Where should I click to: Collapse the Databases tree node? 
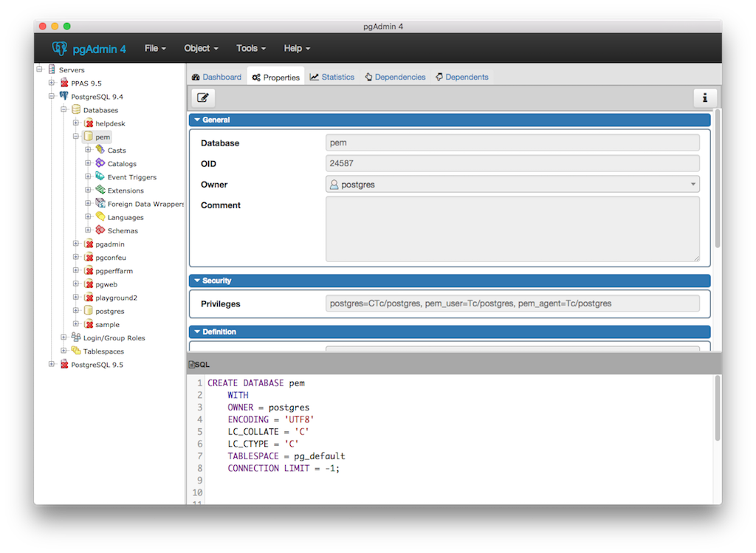63,109
